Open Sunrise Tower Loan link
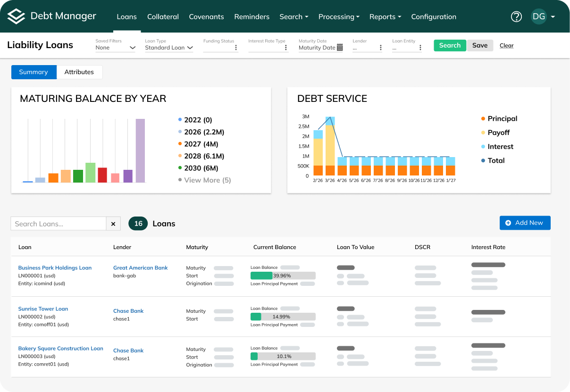570x392 pixels. [43, 309]
